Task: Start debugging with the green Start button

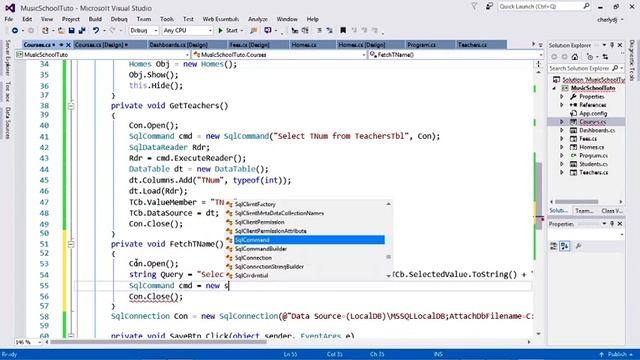Action: pos(228,31)
